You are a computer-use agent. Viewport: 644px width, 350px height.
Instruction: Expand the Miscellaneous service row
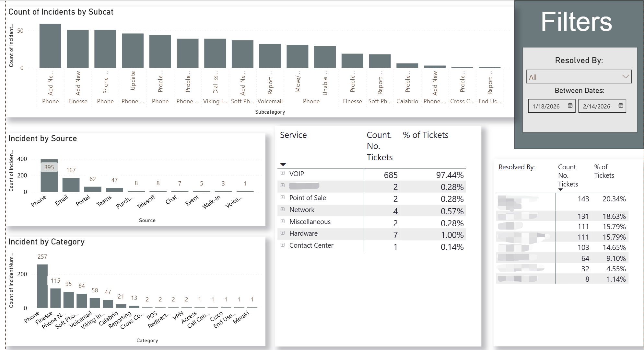point(283,221)
